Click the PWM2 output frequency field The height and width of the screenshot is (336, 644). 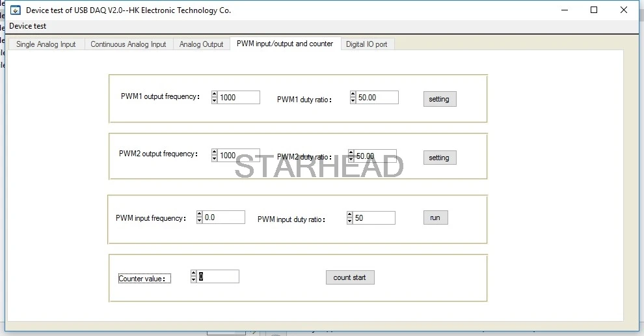tap(239, 156)
